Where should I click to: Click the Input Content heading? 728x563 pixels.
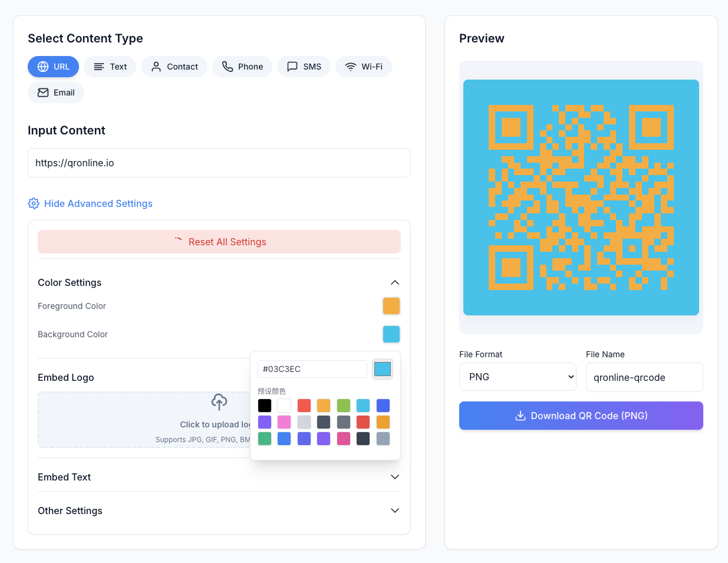67,130
